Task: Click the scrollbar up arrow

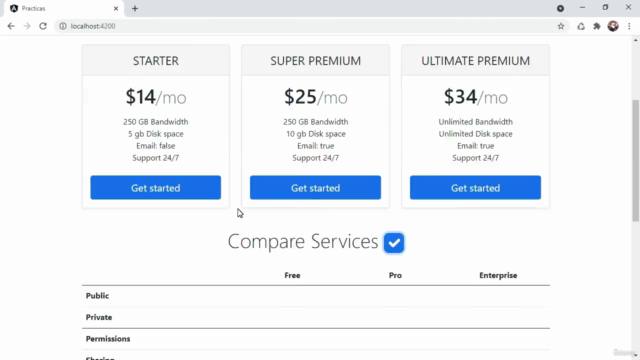Action: tap(636, 40)
